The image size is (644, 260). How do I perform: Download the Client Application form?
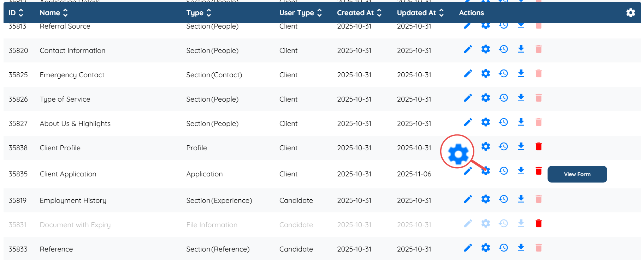[x=521, y=171]
